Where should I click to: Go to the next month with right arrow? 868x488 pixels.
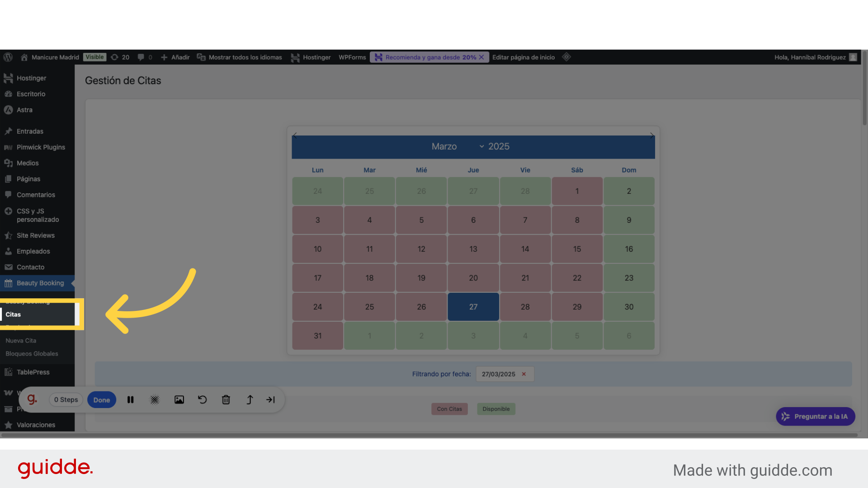coord(651,136)
